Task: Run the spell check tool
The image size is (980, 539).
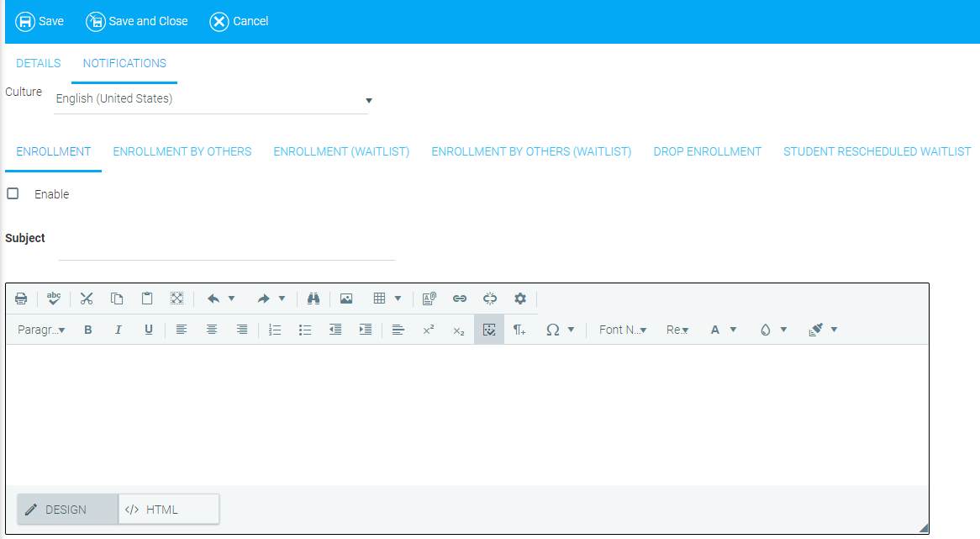Action: [x=54, y=299]
